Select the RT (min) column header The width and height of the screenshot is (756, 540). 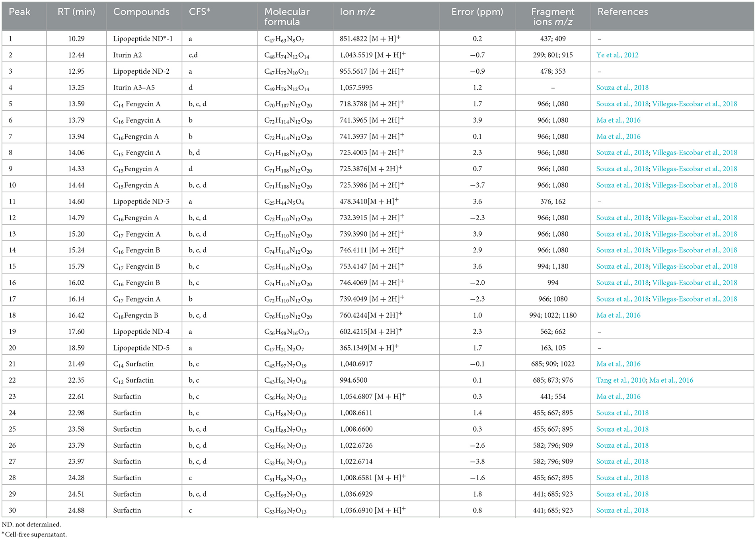click(x=76, y=12)
